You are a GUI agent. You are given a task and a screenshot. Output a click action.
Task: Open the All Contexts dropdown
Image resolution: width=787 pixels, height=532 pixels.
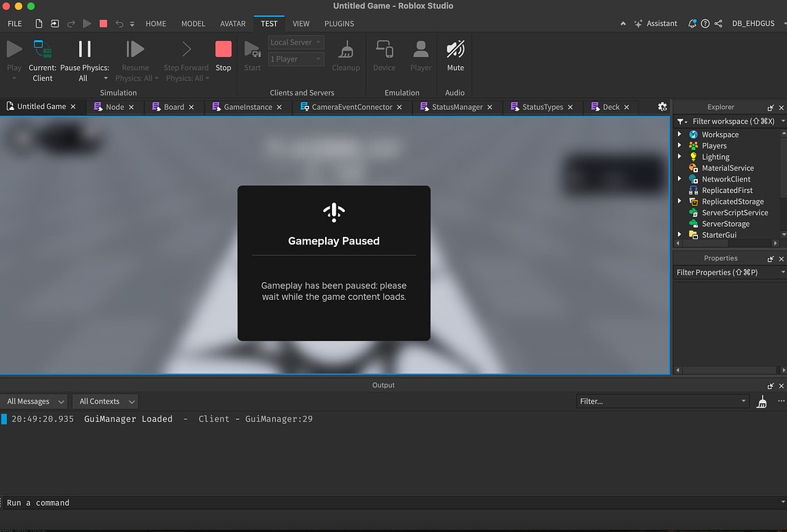click(x=105, y=401)
